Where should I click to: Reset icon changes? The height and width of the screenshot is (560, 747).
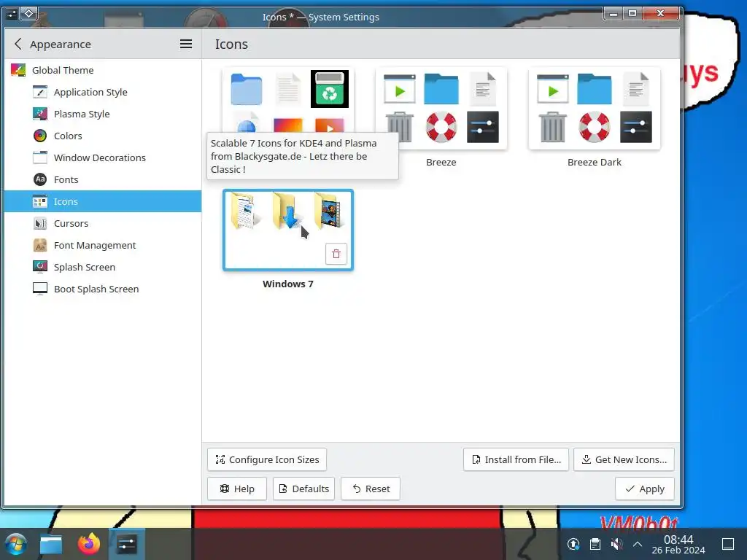[370, 489]
